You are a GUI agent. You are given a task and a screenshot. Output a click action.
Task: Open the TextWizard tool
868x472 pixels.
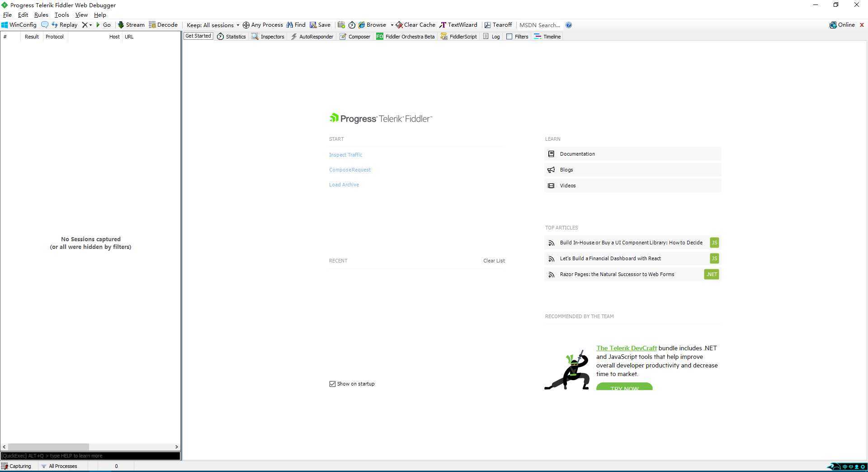click(x=458, y=25)
